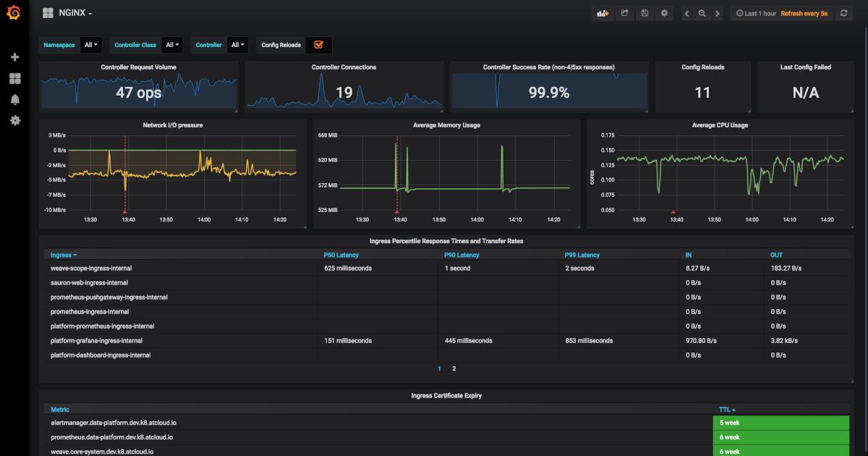This screenshot has height=456, width=868.
Task: Click platform-grafana-ingress-internal row name
Action: pos(96,341)
